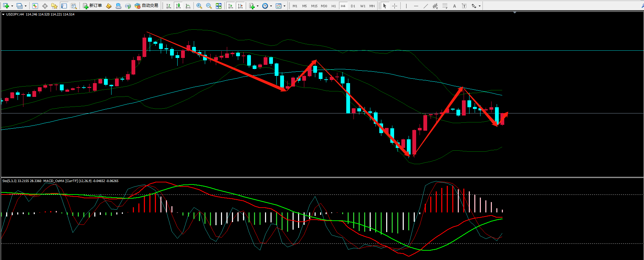Switch chart to candlestick mode
This screenshot has width=644, height=260.
coord(178,6)
